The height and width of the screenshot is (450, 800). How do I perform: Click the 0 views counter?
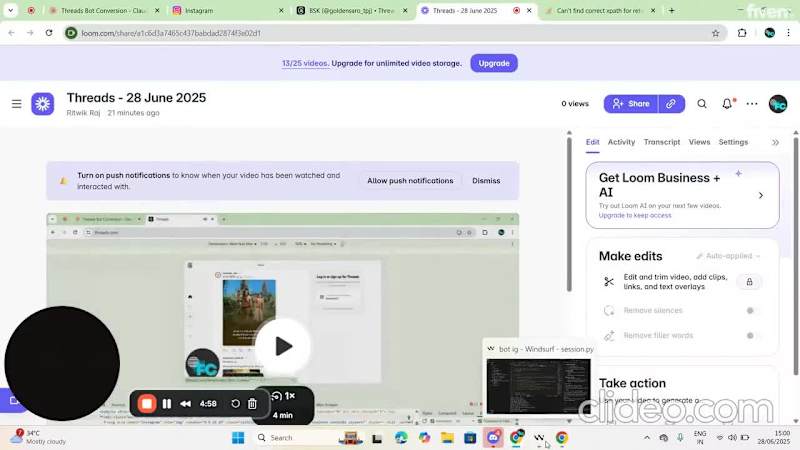coord(575,104)
